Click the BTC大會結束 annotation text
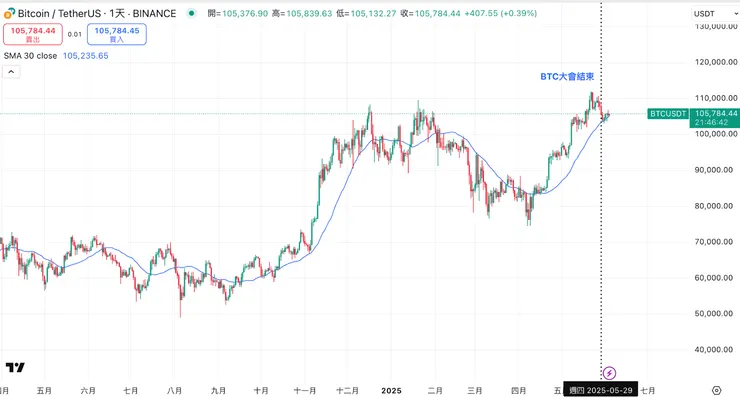The image size is (740, 398). tap(567, 76)
